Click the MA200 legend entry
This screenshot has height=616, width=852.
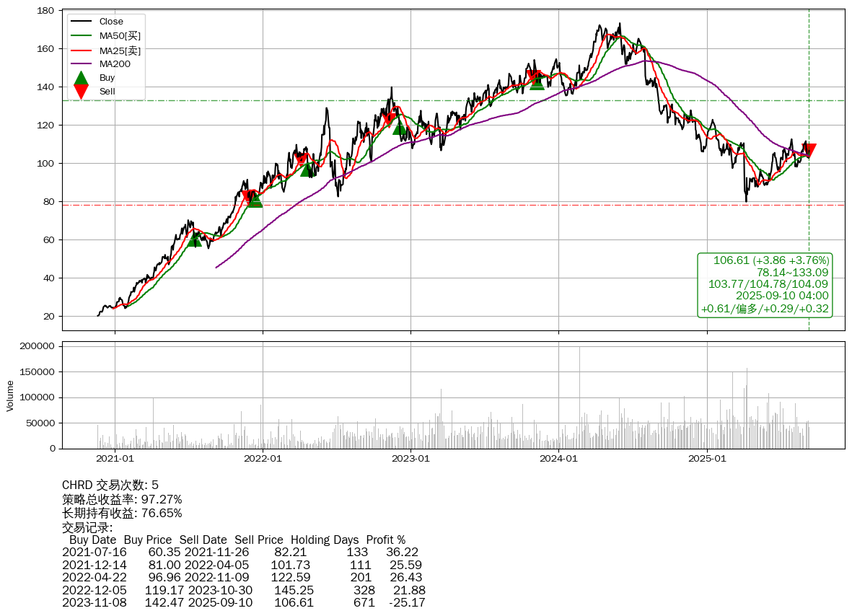(115, 63)
